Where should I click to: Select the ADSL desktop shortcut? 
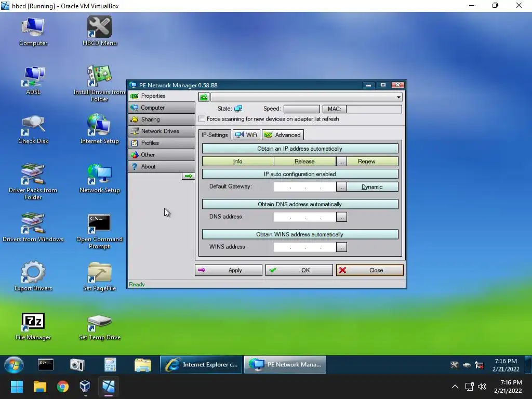[33, 81]
